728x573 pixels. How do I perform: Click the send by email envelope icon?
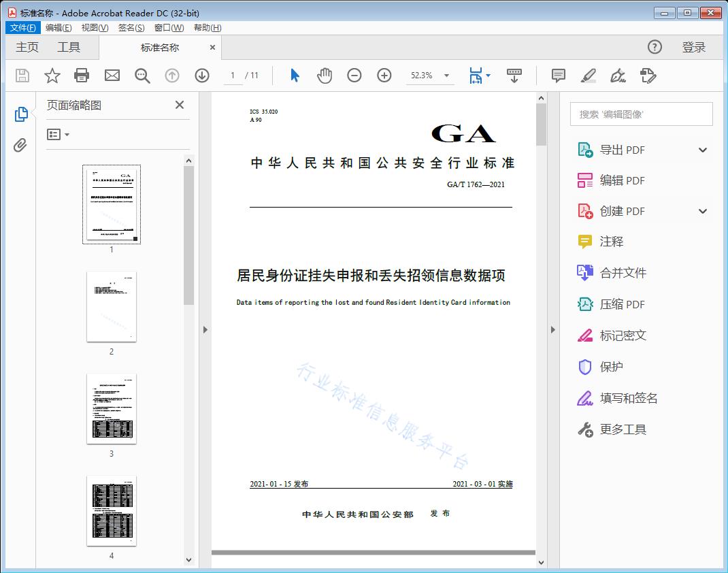coord(112,76)
